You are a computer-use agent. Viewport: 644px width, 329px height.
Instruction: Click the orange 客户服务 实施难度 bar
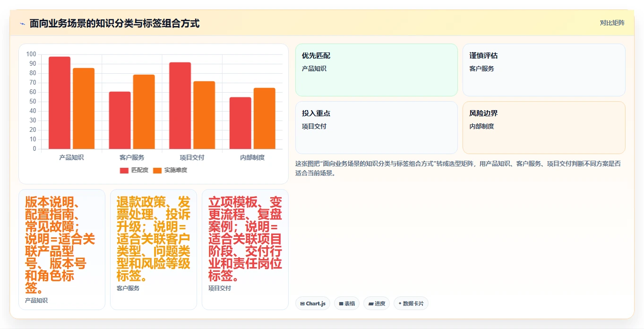144,112
